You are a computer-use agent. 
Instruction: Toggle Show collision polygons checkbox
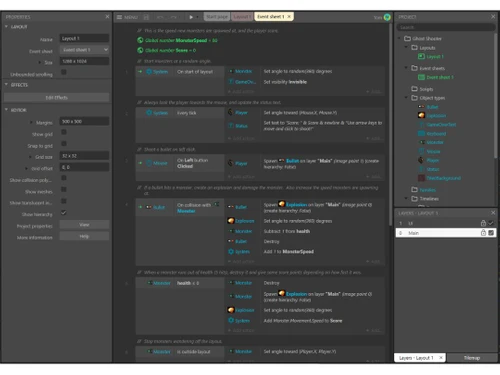pyautogui.click(x=64, y=178)
